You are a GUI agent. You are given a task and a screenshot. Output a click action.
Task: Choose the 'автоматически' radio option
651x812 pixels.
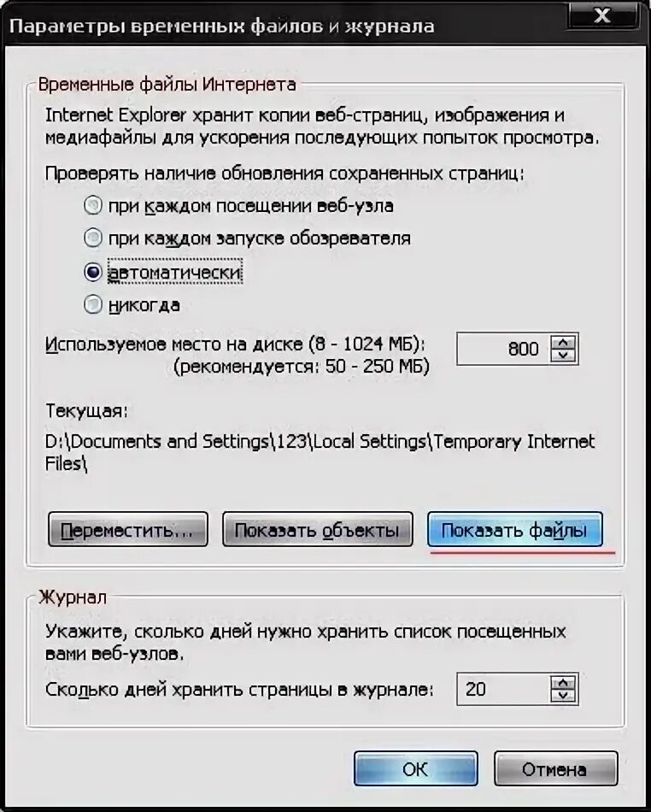pos(93,272)
